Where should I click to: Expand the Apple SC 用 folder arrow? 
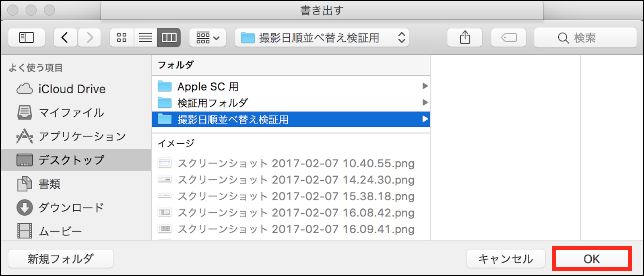click(x=425, y=86)
